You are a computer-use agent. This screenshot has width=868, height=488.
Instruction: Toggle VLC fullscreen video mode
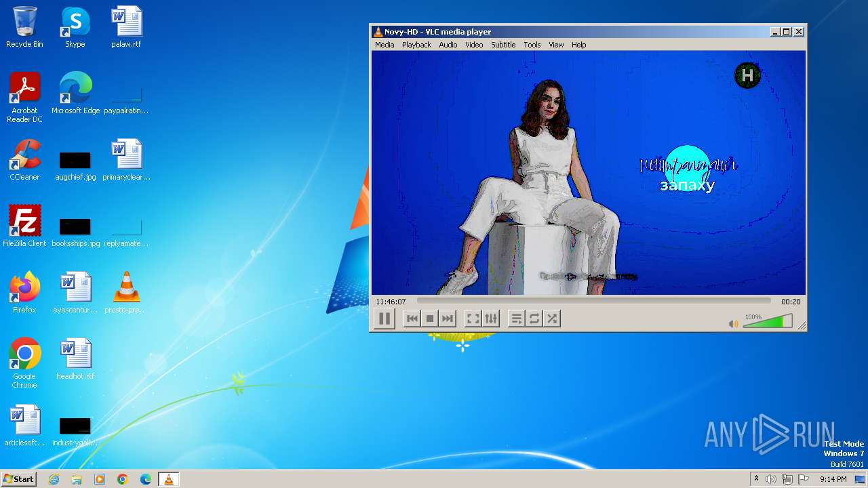(473, 319)
